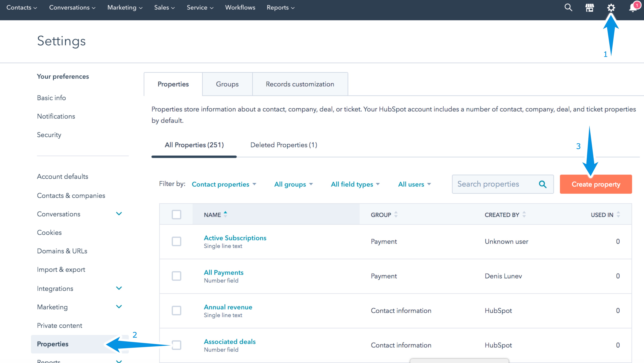Sort by the GROUP column arrows

(x=396, y=214)
